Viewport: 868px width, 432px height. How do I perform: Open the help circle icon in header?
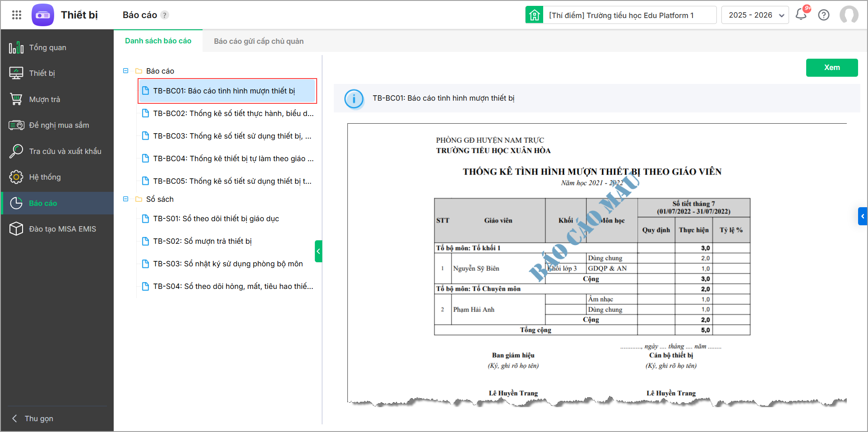click(824, 15)
